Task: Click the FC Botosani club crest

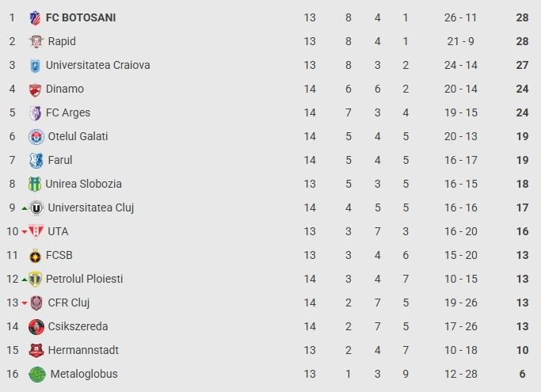Action: point(35,17)
